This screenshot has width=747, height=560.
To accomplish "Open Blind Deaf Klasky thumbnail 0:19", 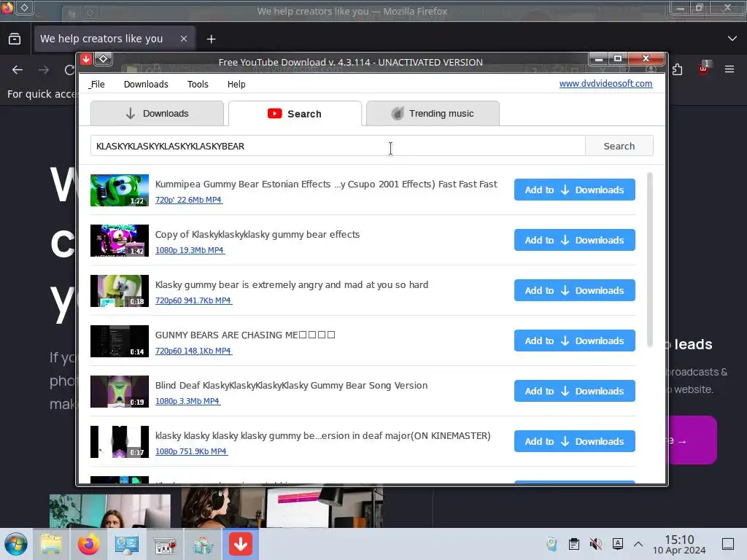I will click(x=120, y=392).
